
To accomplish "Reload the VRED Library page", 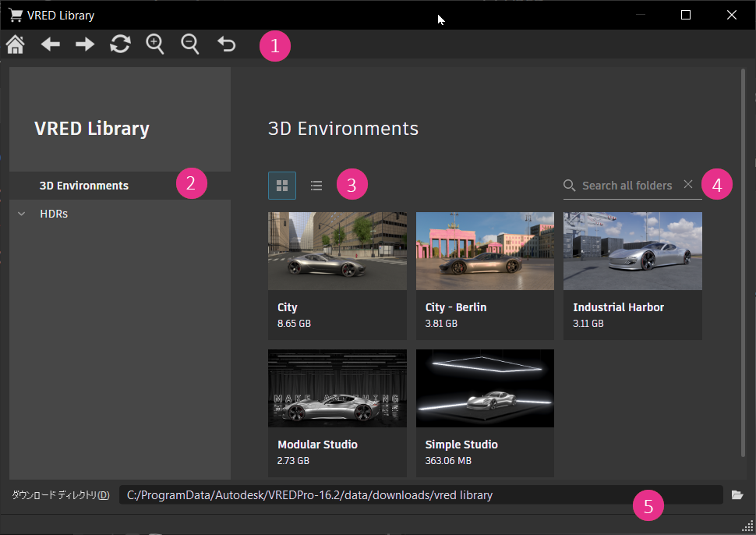I will tap(120, 44).
